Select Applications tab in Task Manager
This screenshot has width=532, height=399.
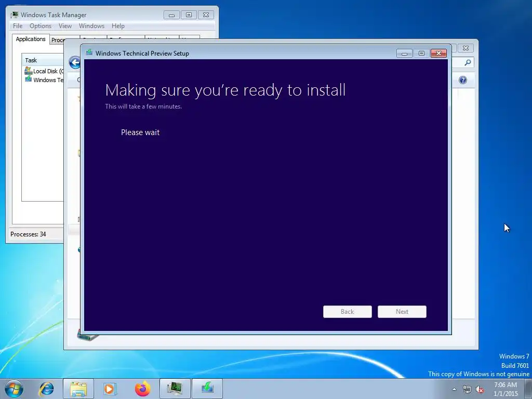[x=31, y=39]
